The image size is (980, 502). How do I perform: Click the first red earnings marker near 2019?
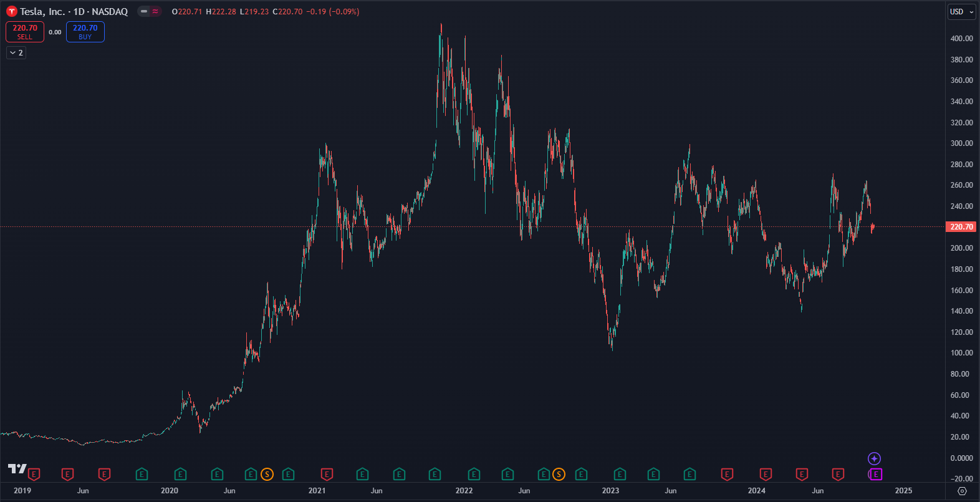(34, 475)
